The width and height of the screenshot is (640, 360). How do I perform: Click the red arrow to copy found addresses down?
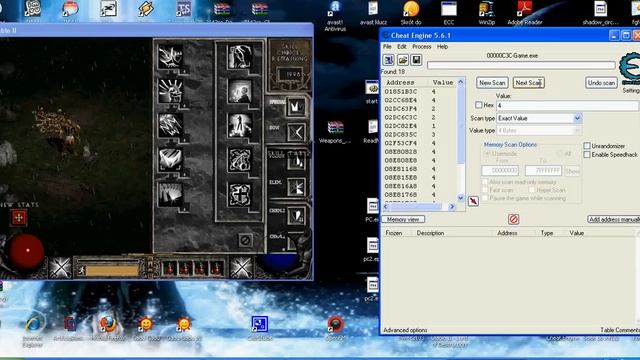[x=473, y=201]
